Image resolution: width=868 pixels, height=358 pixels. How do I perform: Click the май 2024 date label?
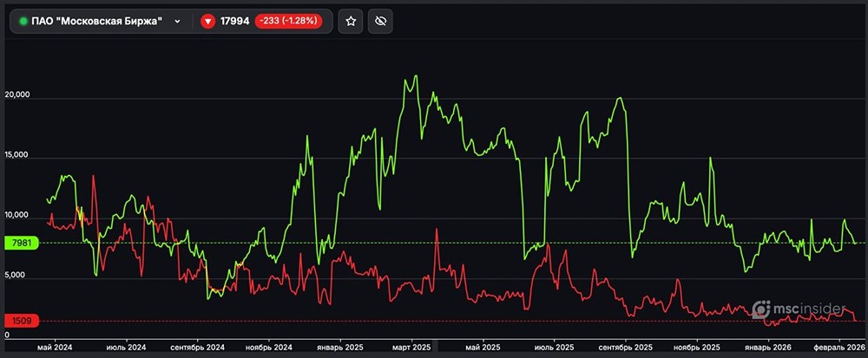coord(54,348)
